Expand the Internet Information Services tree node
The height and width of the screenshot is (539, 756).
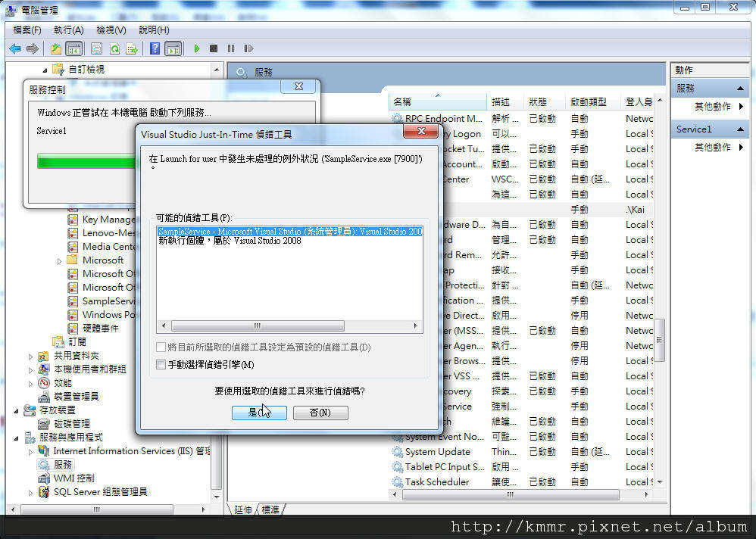click(30, 452)
